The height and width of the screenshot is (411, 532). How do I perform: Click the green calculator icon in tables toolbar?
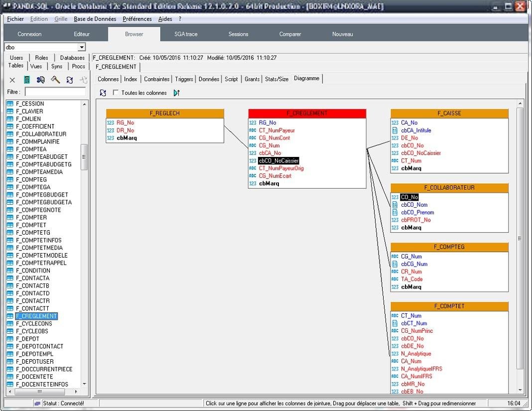click(x=27, y=80)
